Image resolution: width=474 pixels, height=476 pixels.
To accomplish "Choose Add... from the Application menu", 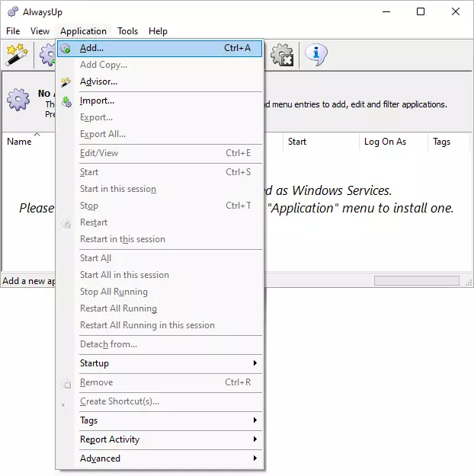I will point(159,48).
